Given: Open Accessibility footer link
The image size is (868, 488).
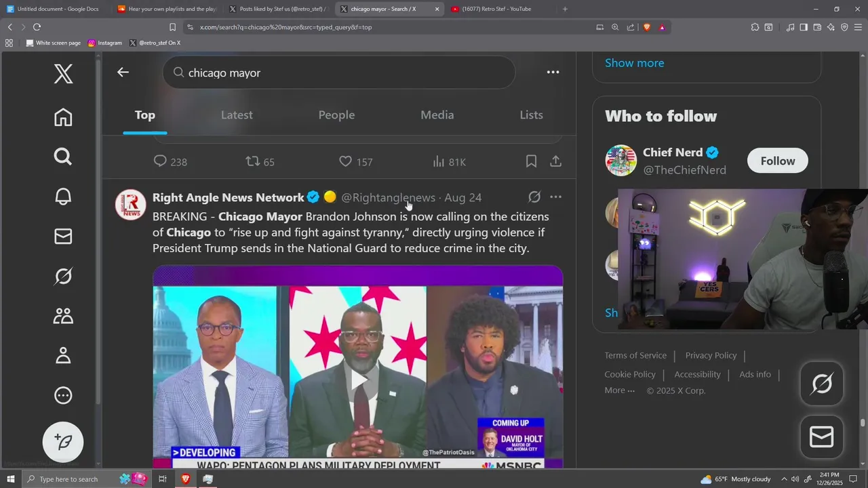Looking at the screenshot, I should pyautogui.click(x=697, y=374).
